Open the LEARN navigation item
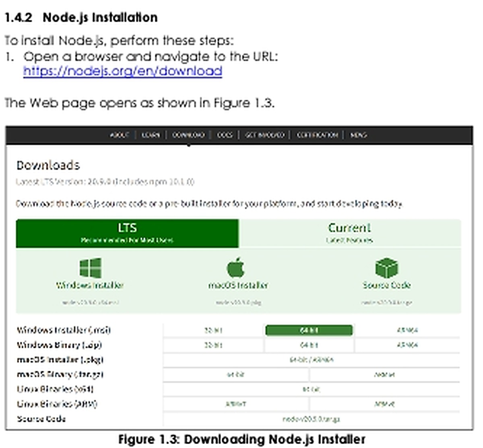Viewport: 483px width, 448px height. 151,135
